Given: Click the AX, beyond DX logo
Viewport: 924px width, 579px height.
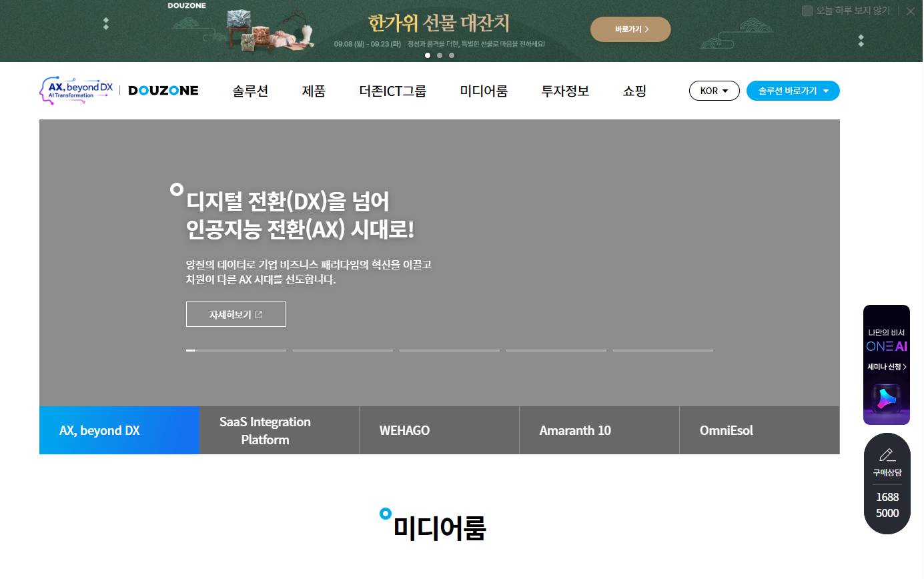Looking at the screenshot, I should [77, 90].
